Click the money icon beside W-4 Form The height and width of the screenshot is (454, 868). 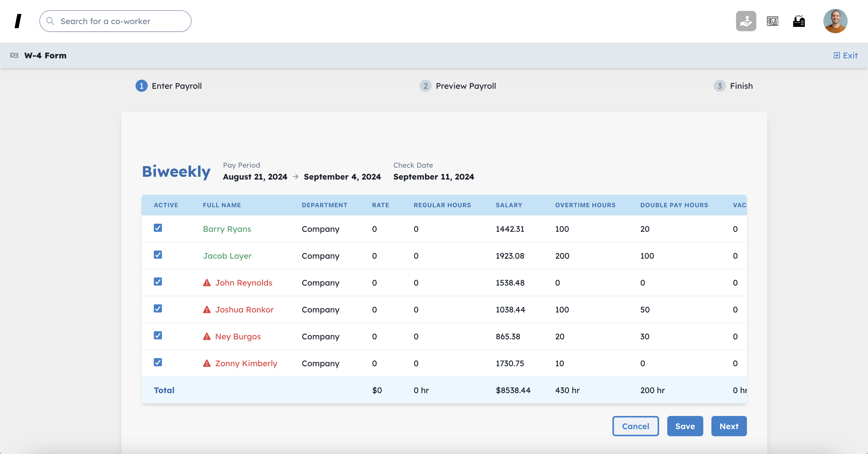coord(14,56)
